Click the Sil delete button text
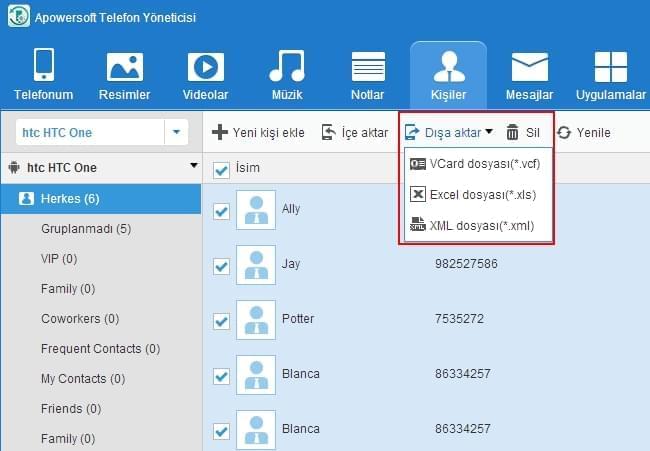Viewport: 650px width, 451px height. coord(533,133)
